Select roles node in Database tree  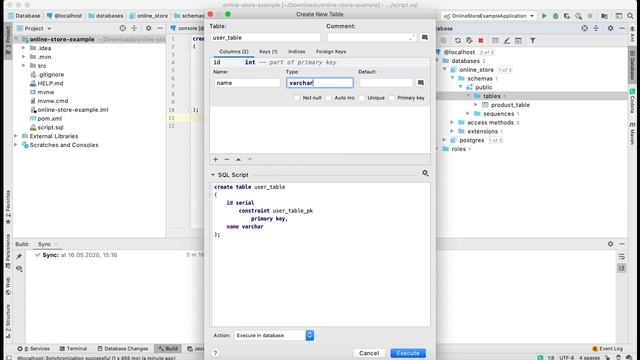[x=458, y=149]
